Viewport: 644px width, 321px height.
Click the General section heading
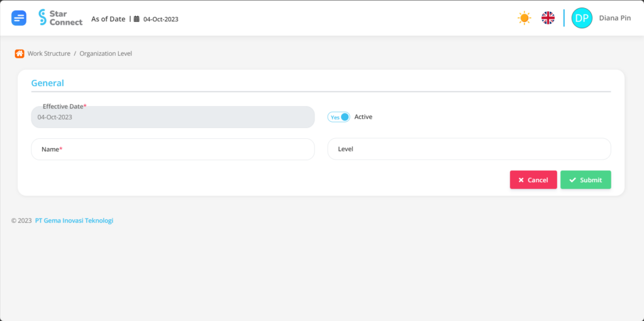pyautogui.click(x=48, y=83)
